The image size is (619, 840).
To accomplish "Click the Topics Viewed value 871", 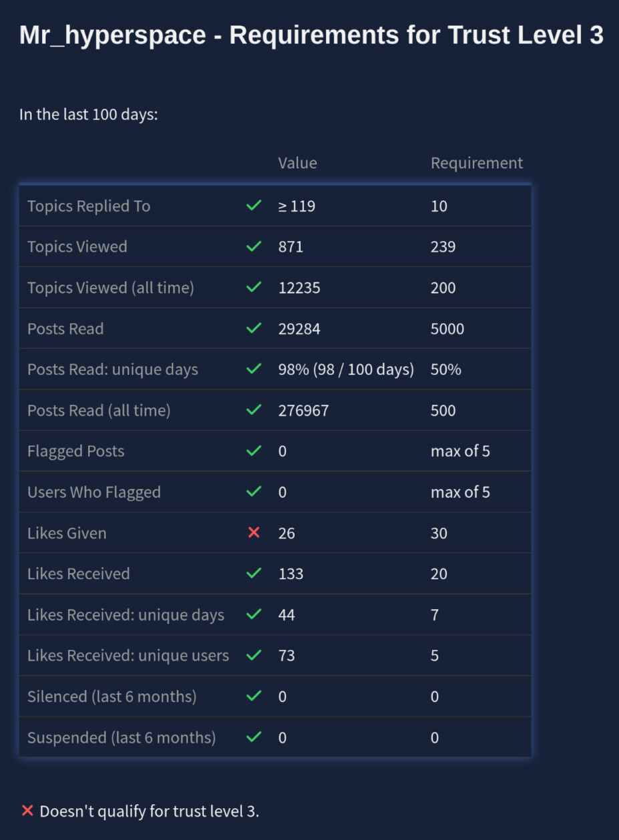I will pyautogui.click(x=290, y=246).
